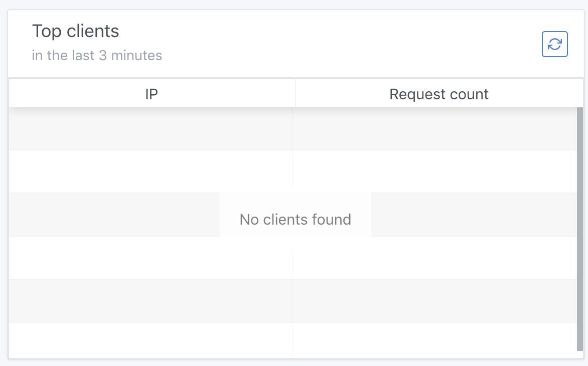Viewport: 588px width, 366px height.
Task: Click the "in the last 3 minutes" subtitle
Action: (97, 55)
